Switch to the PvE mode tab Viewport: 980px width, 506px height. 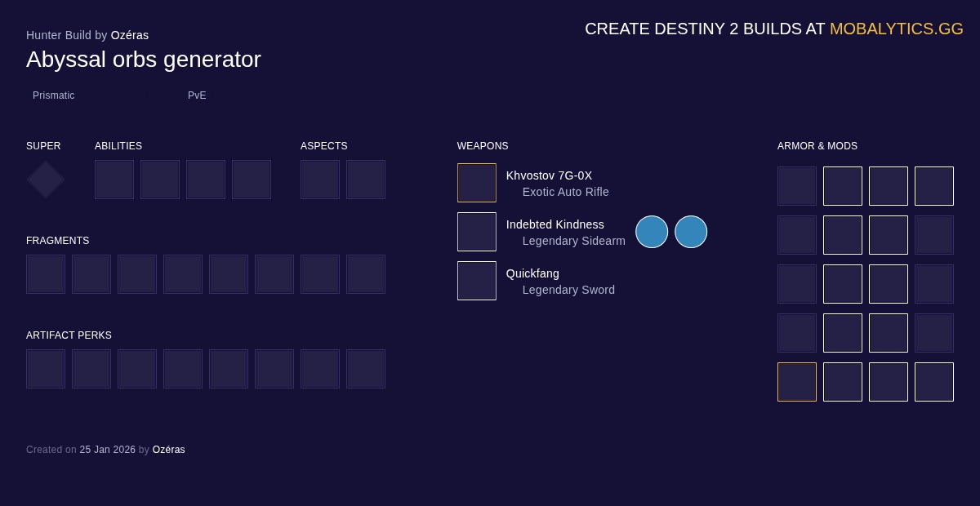197,95
